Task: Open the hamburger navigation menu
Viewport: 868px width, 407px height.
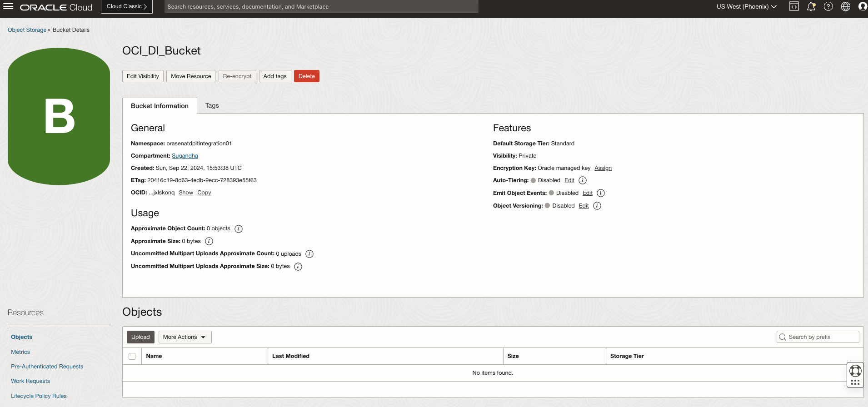Action: (8, 7)
